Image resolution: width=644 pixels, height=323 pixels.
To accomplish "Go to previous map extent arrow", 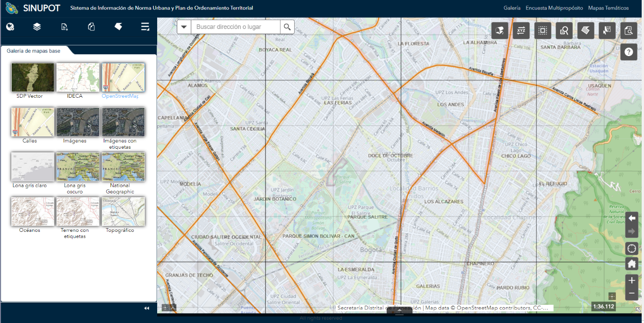I will (632, 218).
